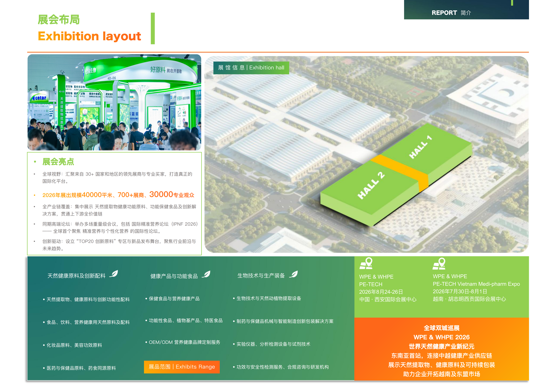Viewport: 555px width, 392px height.
Task: Click 中国 · 西安国际会展中心 venue text
Action: coord(388,300)
